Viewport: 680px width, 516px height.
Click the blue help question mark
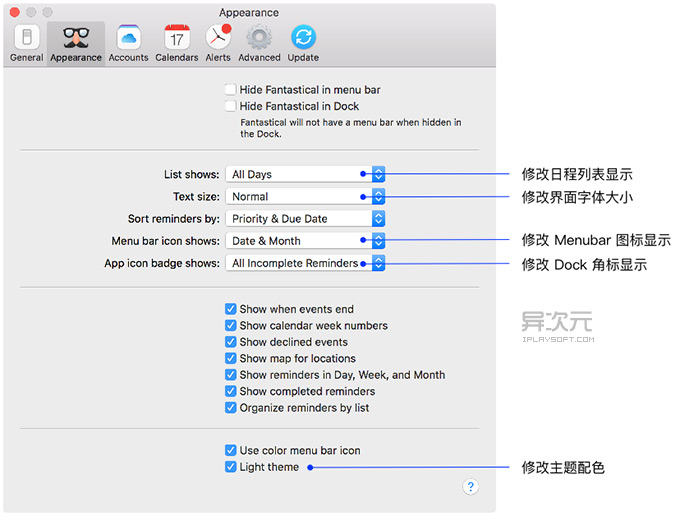coord(471,487)
